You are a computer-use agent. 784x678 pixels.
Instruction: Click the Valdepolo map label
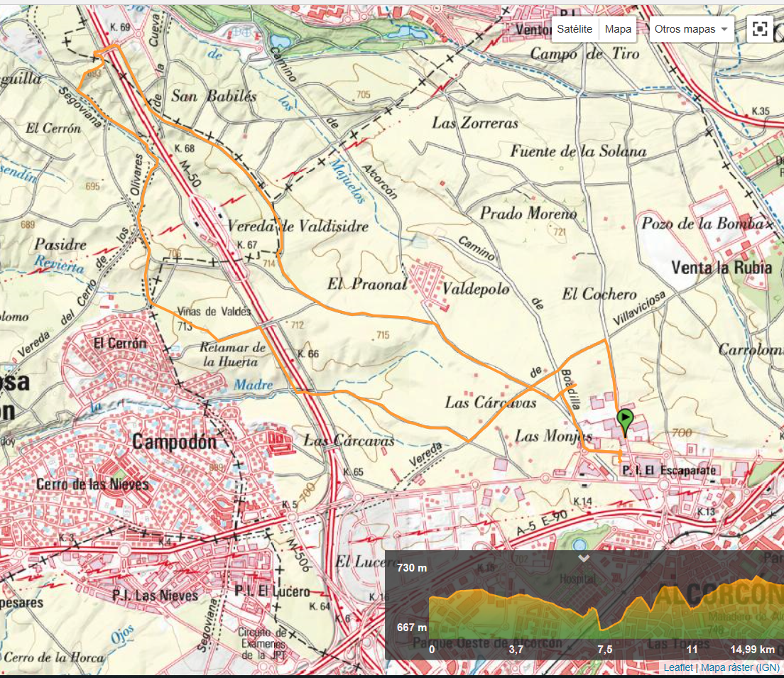pyautogui.click(x=476, y=289)
